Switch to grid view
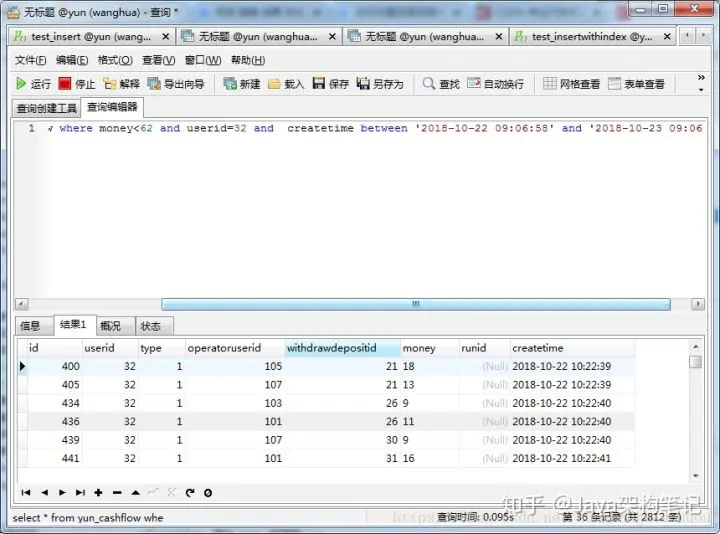The width and height of the screenshot is (720, 534). pos(571,84)
